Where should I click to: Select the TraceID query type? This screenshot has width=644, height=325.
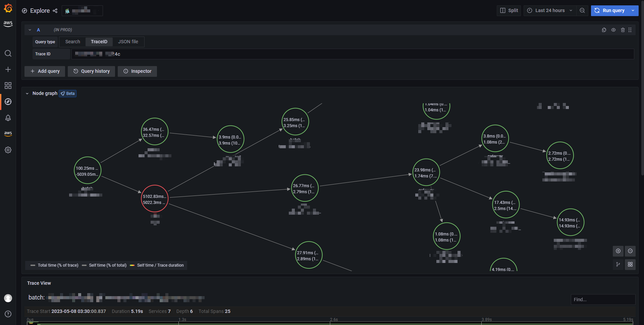click(99, 42)
